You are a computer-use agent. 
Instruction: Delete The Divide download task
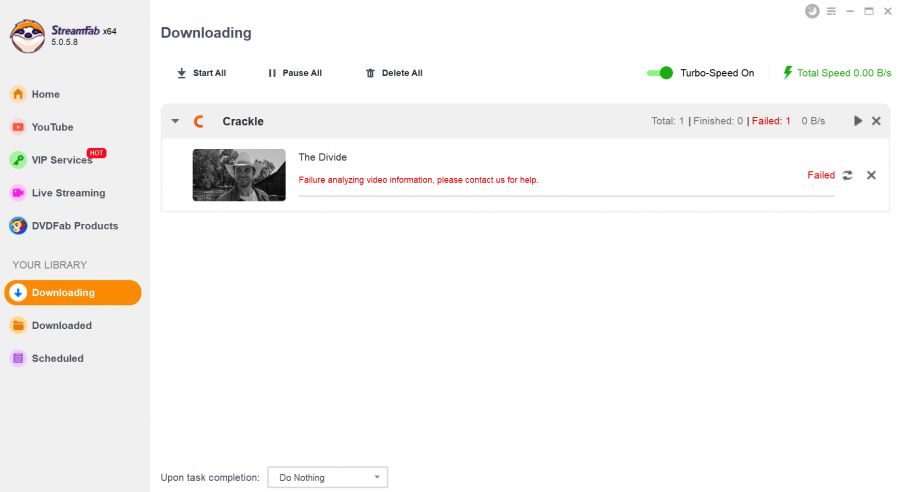871,175
